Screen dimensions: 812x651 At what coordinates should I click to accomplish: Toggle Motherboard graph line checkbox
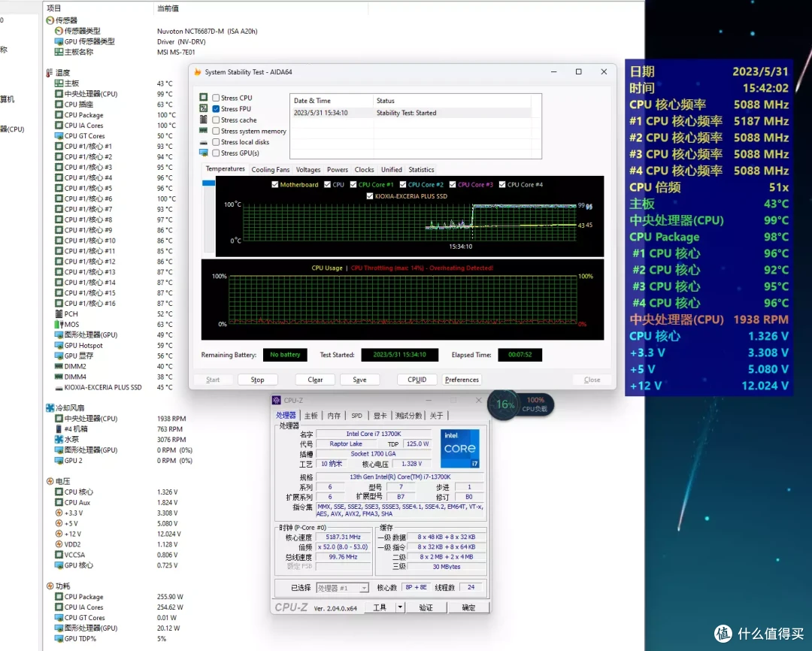coord(275,184)
